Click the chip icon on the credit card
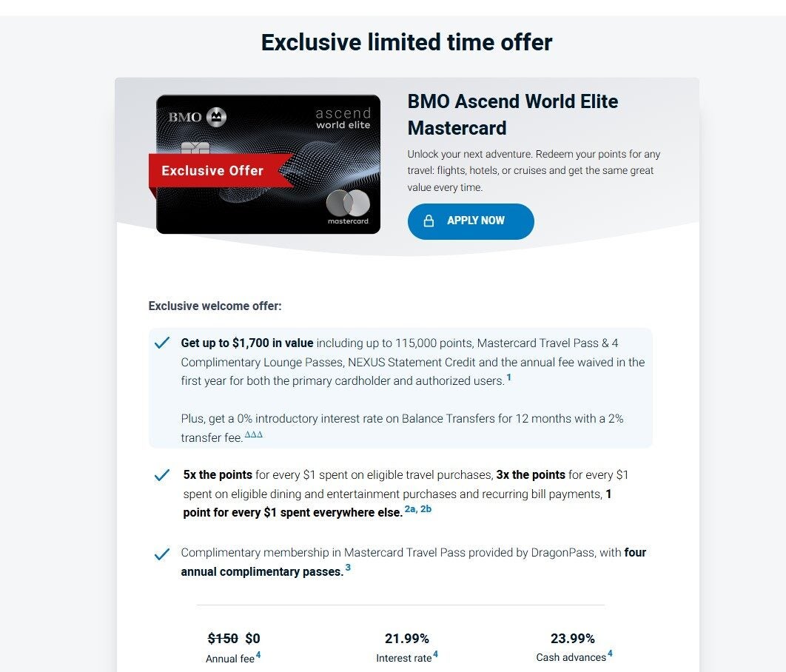Screen dimensions: 786x672 (195, 149)
